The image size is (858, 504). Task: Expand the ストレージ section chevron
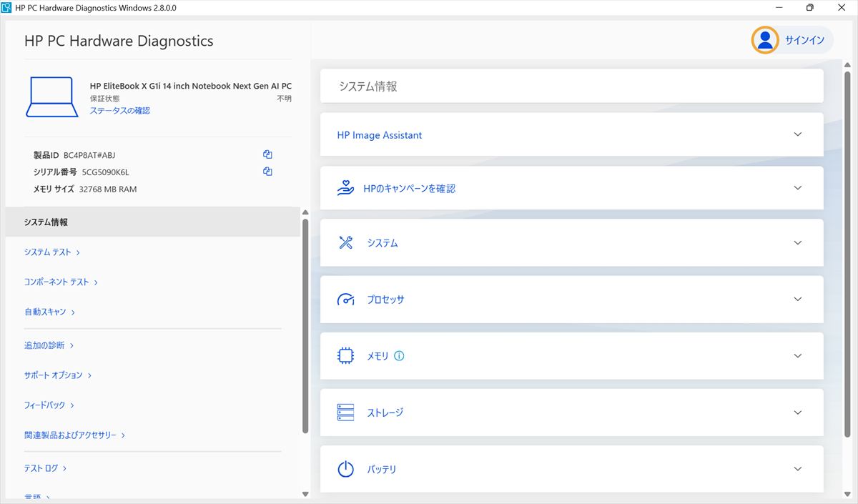[798, 412]
